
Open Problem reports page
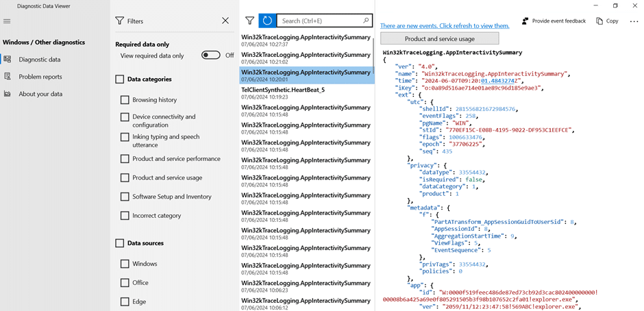pos(40,77)
